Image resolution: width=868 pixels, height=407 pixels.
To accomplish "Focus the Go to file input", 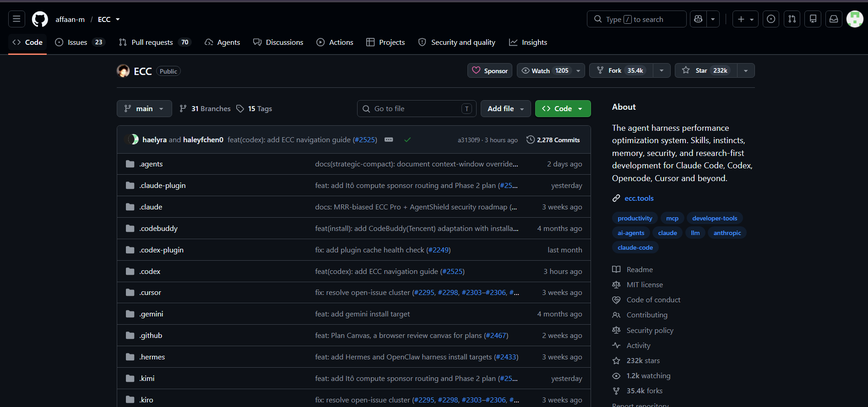I will (x=417, y=108).
